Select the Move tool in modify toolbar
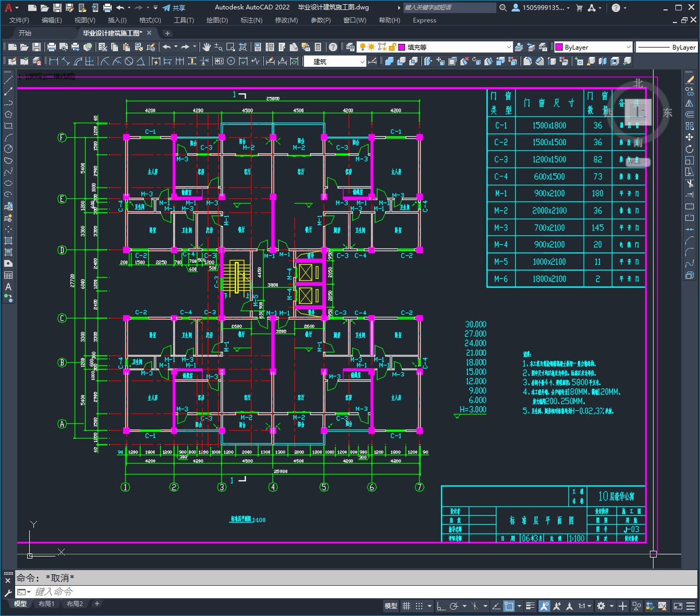 [x=690, y=137]
